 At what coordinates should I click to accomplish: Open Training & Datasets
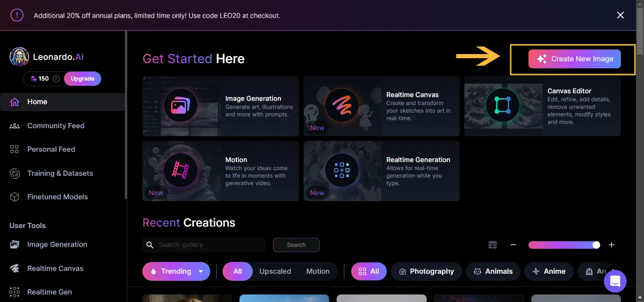(x=60, y=173)
